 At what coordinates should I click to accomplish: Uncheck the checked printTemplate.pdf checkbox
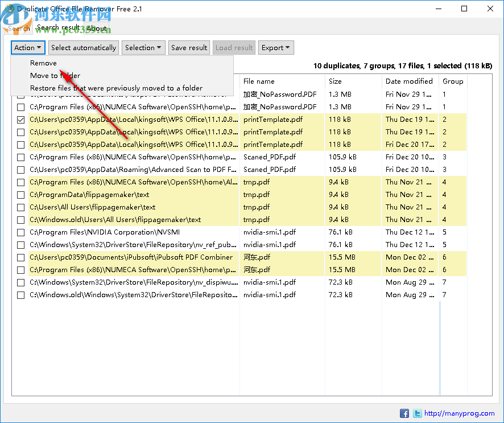pos(20,120)
